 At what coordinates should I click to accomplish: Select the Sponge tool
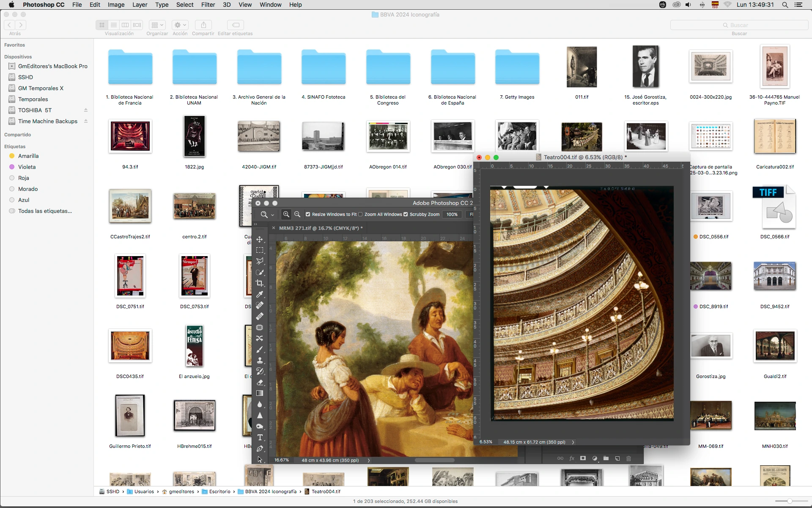pyautogui.click(x=260, y=426)
